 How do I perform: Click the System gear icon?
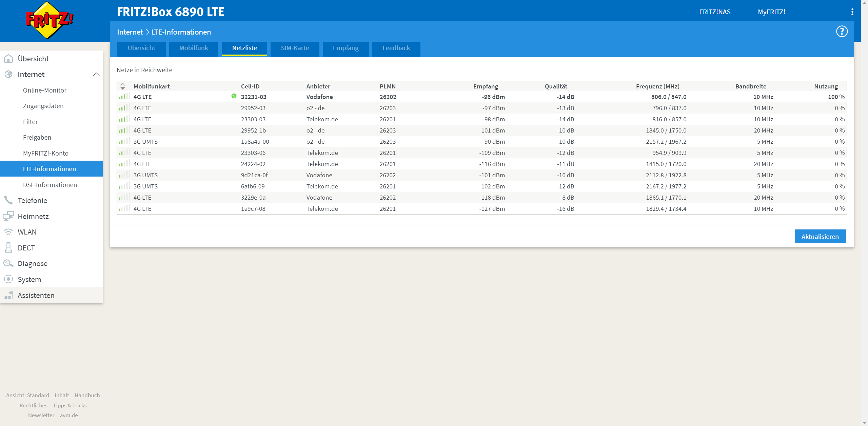tap(8, 279)
